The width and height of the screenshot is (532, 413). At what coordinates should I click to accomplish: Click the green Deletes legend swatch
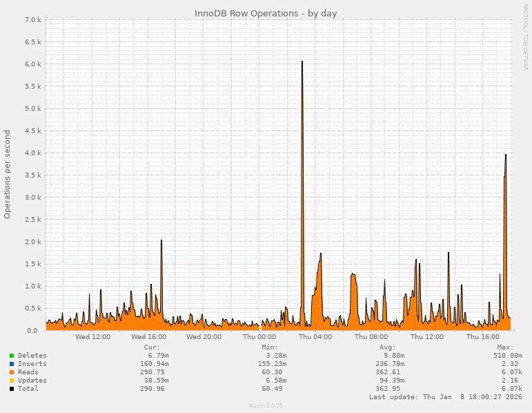(x=12, y=356)
